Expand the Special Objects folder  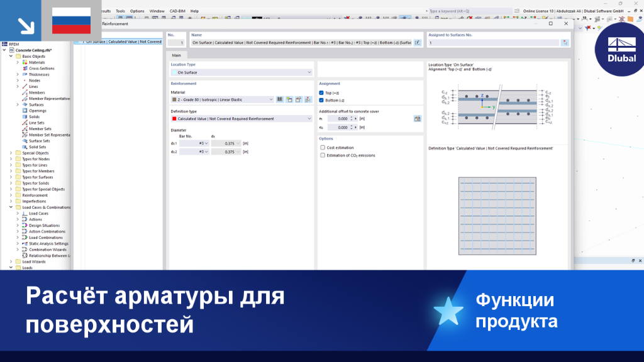click(11, 153)
